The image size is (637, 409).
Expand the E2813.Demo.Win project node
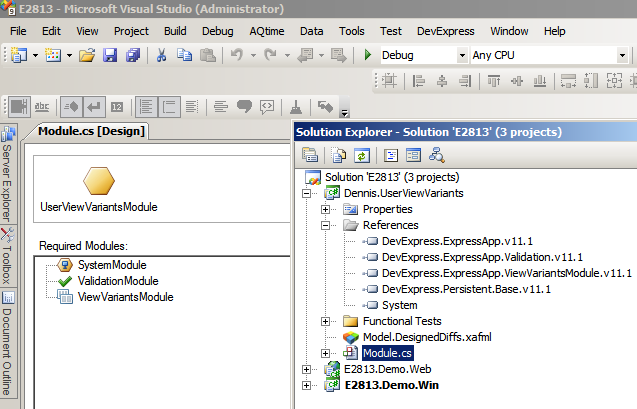click(x=306, y=385)
